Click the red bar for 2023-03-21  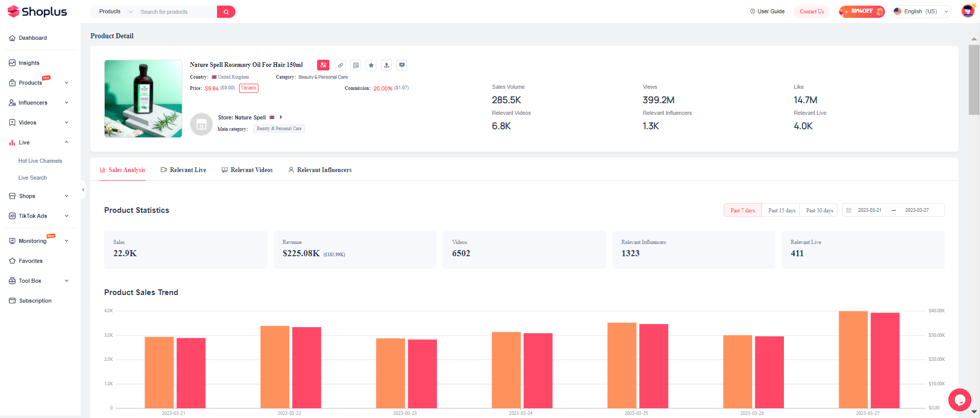pos(191,373)
